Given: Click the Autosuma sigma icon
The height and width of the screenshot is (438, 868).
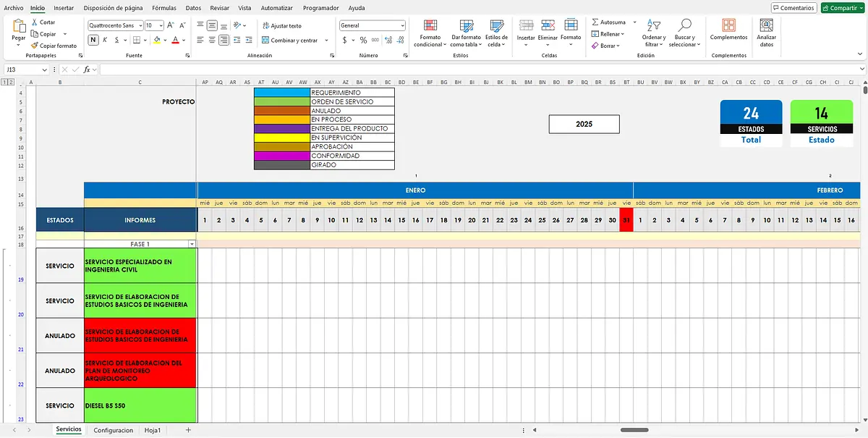Looking at the screenshot, I should [595, 22].
